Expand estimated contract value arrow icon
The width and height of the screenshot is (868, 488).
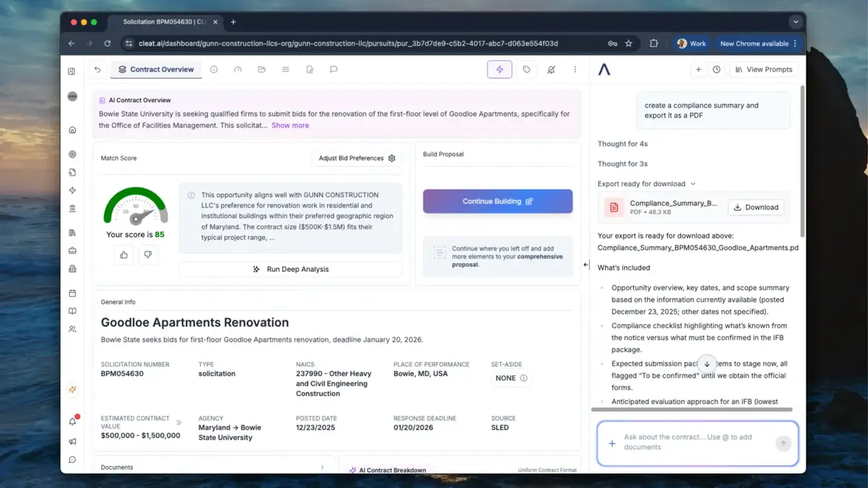pyautogui.click(x=179, y=422)
